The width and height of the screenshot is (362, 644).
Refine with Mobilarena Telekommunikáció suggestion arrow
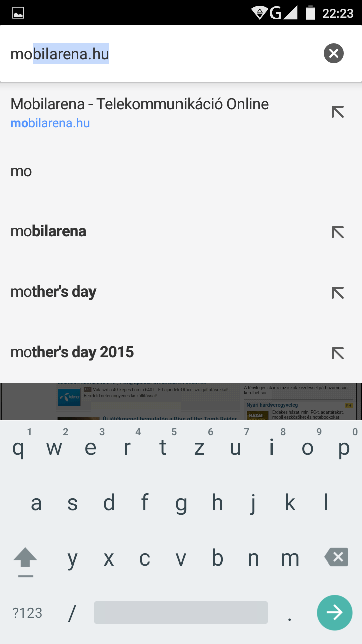(337, 112)
